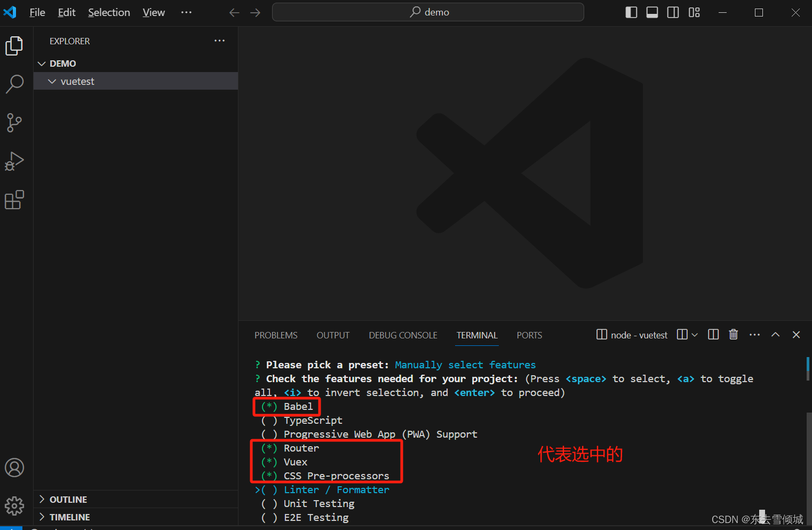Open the Explorer view in activity bar

point(14,46)
